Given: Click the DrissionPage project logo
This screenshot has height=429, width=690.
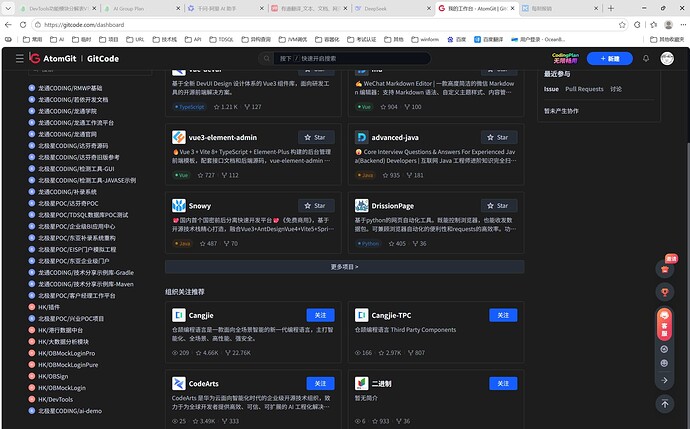Looking at the screenshot, I should pos(361,205).
